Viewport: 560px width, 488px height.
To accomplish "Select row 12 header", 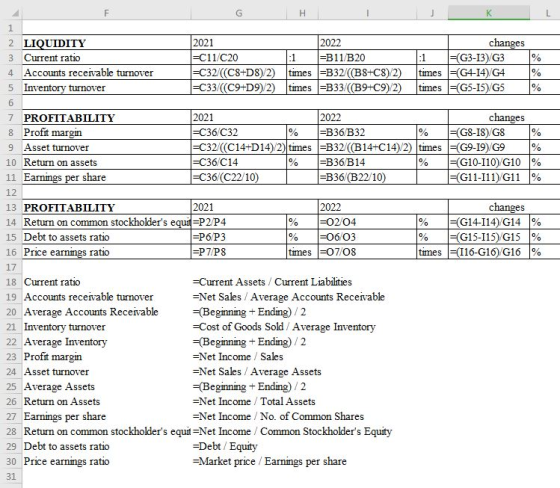I will pyautogui.click(x=11, y=192).
